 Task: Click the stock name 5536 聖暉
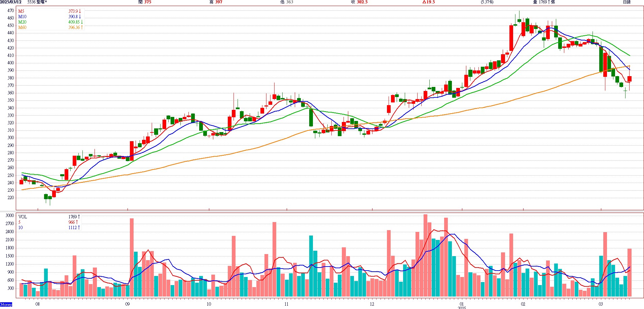point(37,2)
